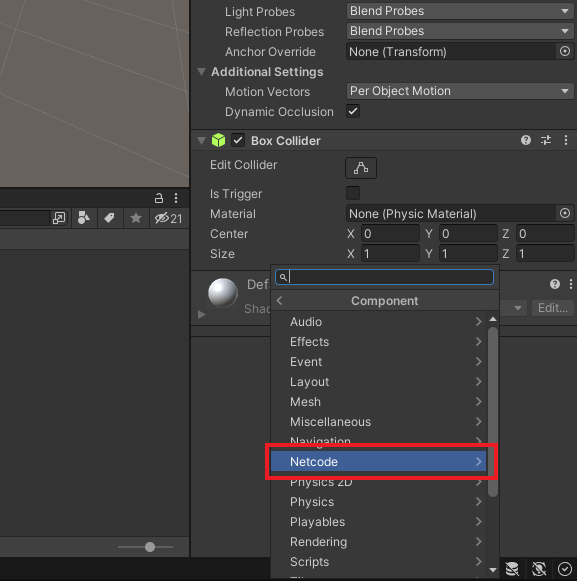577x581 pixels.
Task: Click the Project icon size slider handle
Action: coord(150,547)
